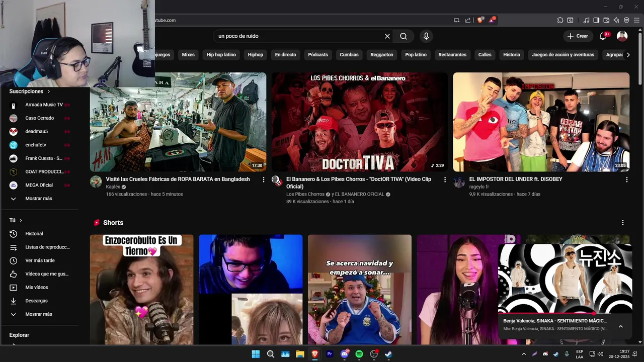
Task: Open the DoctOR TIVA video thumbnail
Action: pos(360,122)
